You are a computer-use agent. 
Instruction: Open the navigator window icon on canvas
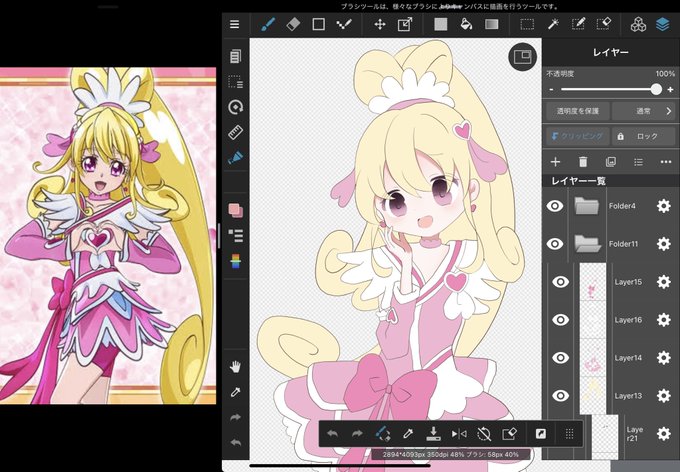(x=523, y=57)
